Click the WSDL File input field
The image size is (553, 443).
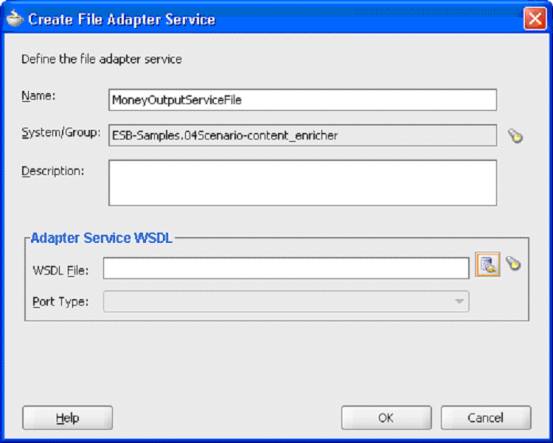click(x=286, y=268)
